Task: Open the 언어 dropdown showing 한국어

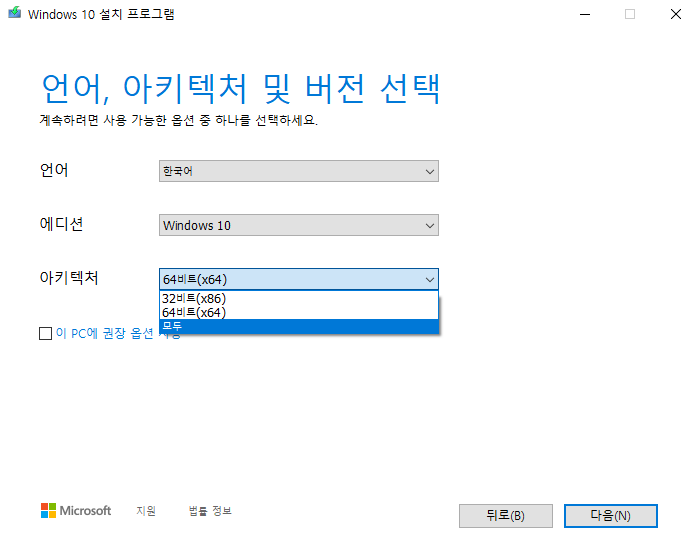Action: tap(299, 171)
